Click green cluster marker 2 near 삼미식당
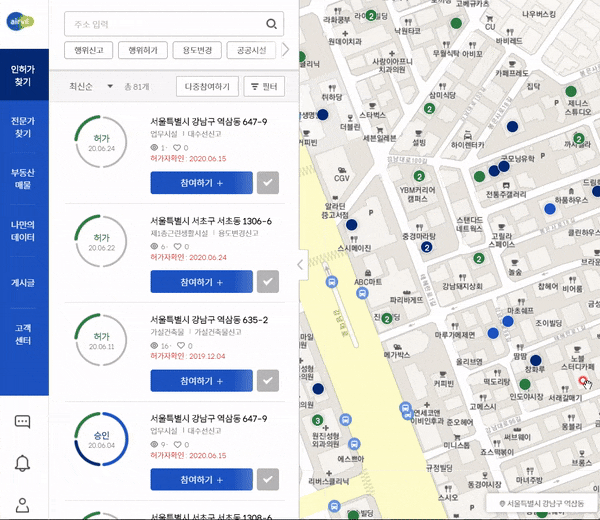The image size is (600, 520). (x=429, y=109)
